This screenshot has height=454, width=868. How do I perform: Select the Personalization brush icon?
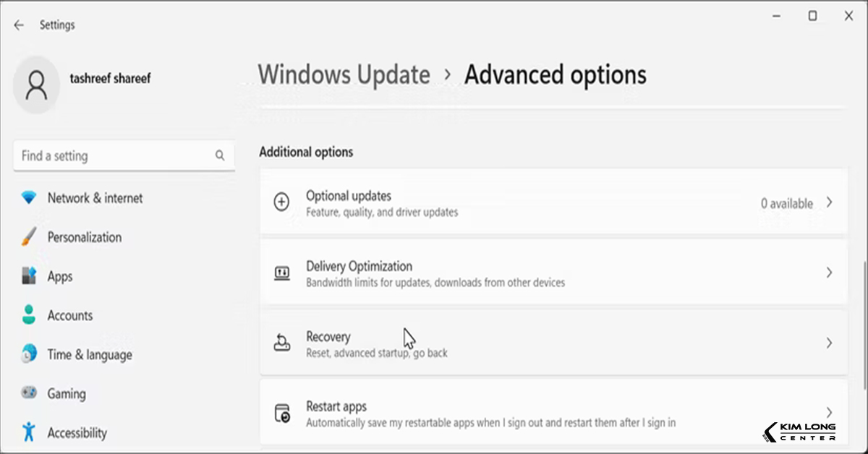30,236
